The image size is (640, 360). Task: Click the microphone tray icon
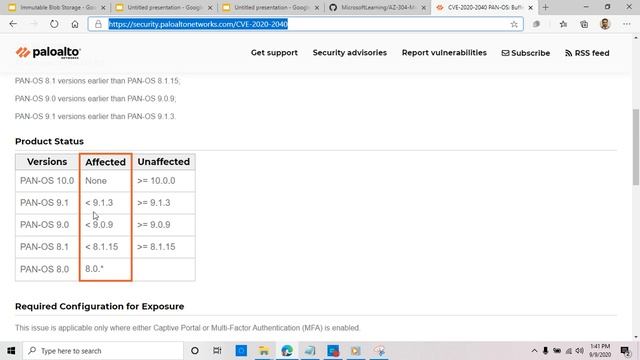[545, 351]
